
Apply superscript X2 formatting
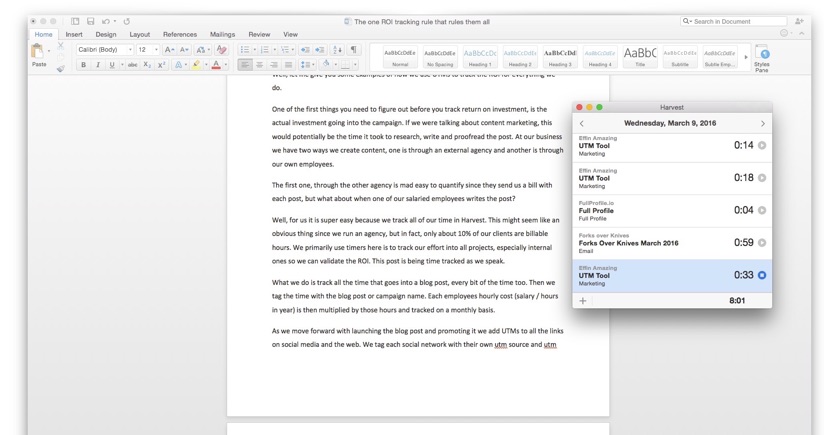pyautogui.click(x=161, y=65)
